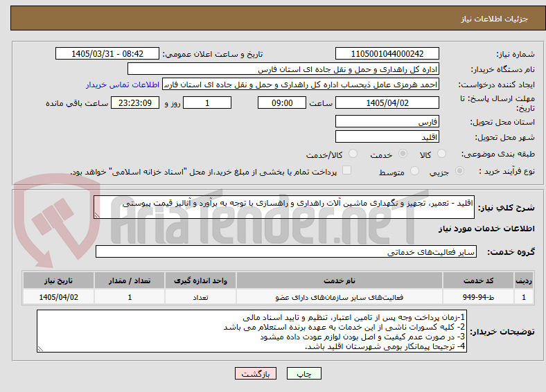Click the delivery province field فارس

(387, 121)
